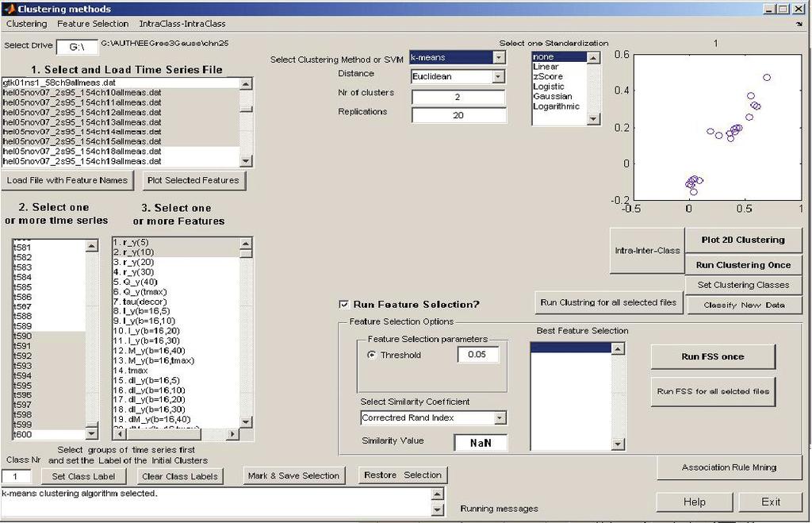Click features list horizontal scroll right arrow
Screen dimensions: 812x523
[232, 434]
